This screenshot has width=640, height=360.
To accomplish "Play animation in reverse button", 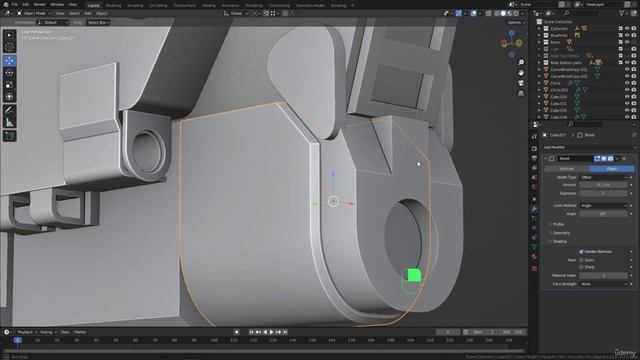I will pos(265,332).
